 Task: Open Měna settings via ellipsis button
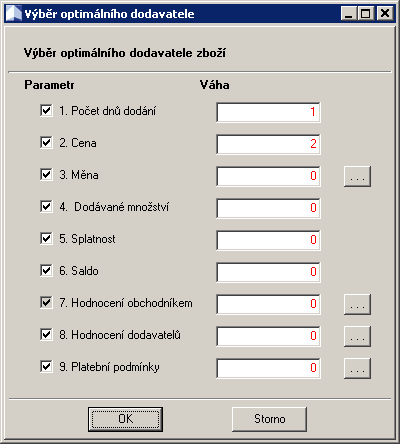click(357, 176)
